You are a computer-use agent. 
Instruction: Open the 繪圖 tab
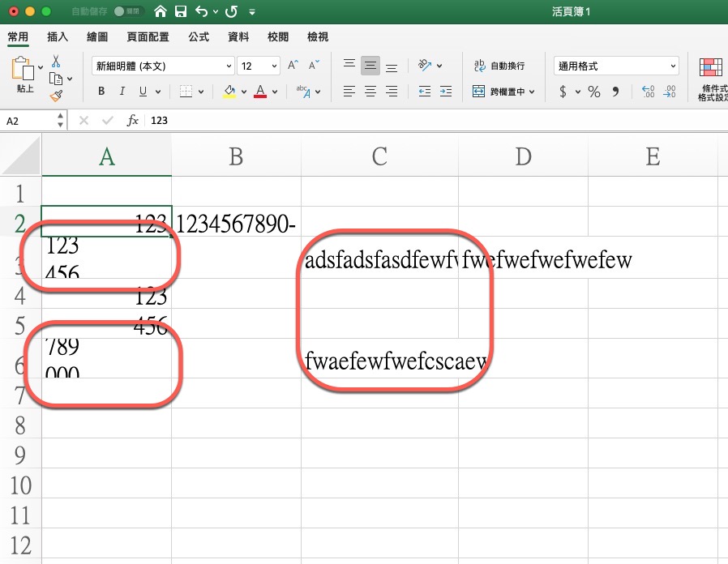point(97,36)
